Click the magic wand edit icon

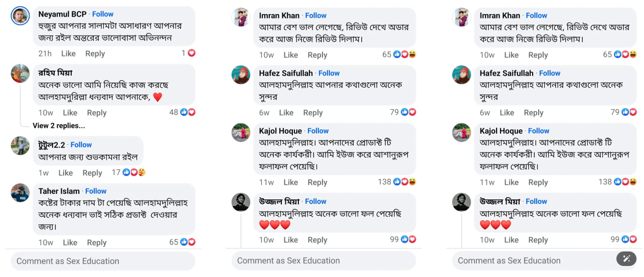626,258
